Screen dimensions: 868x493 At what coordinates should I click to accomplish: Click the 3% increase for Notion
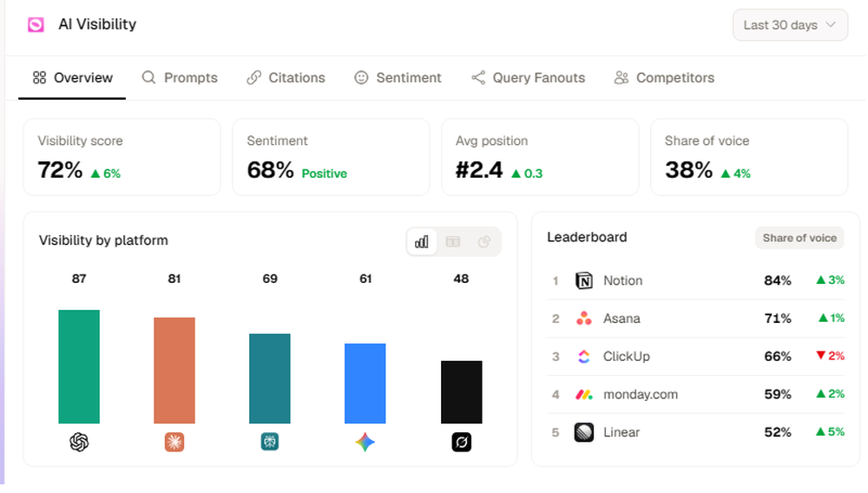point(831,280)
